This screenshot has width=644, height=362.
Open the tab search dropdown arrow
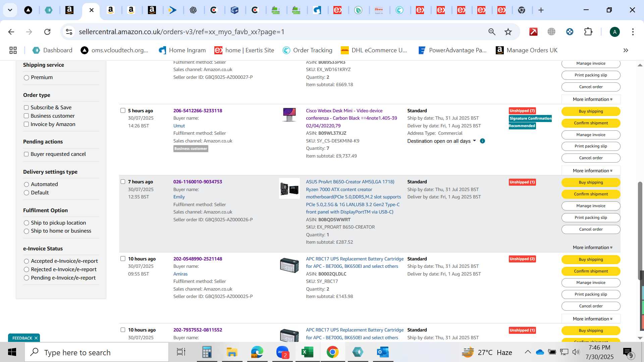coord(10,10)
